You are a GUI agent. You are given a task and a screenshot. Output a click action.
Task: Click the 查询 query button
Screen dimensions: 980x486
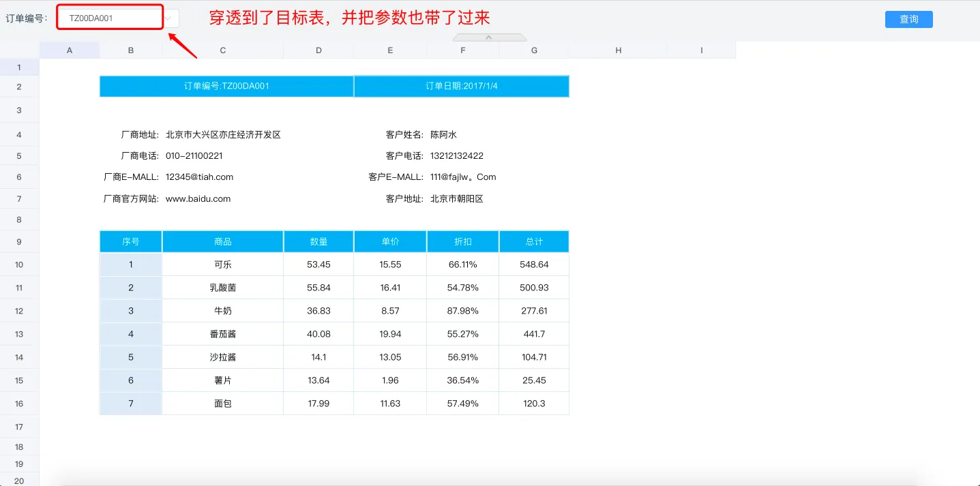(x=908, y=19)
